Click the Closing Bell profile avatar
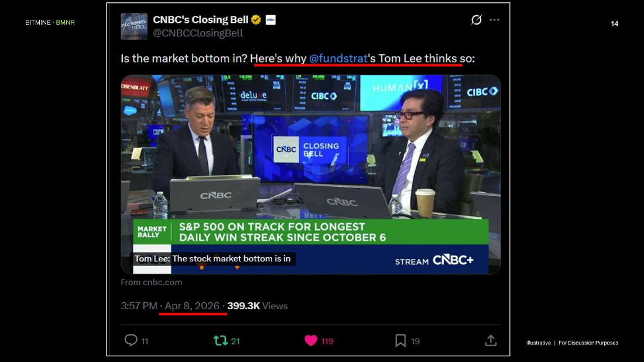644x362 pixels. [134, 26]
